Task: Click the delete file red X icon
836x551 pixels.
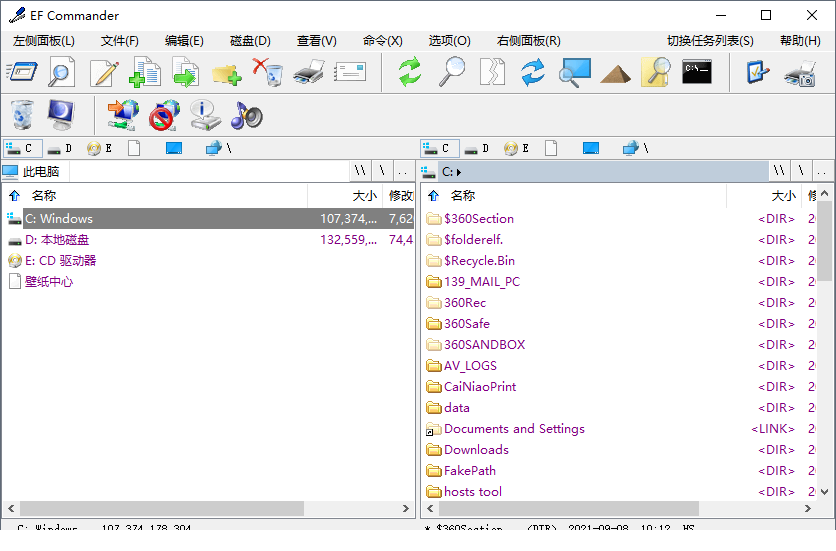Action: (x=267, y=72)
